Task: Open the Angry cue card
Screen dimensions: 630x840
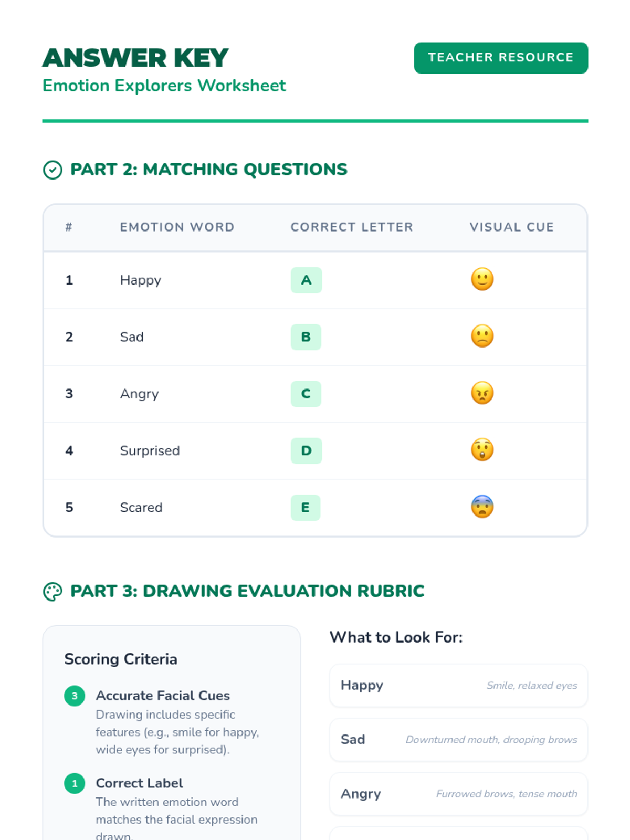Action: [x=458, y=794]
